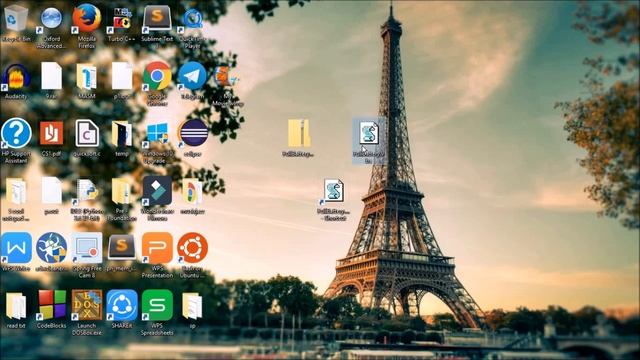The height and width of the screenshot is (360, 640).
Task: Select the HP Support Assistant icon
Action: (x=16, y=133)
